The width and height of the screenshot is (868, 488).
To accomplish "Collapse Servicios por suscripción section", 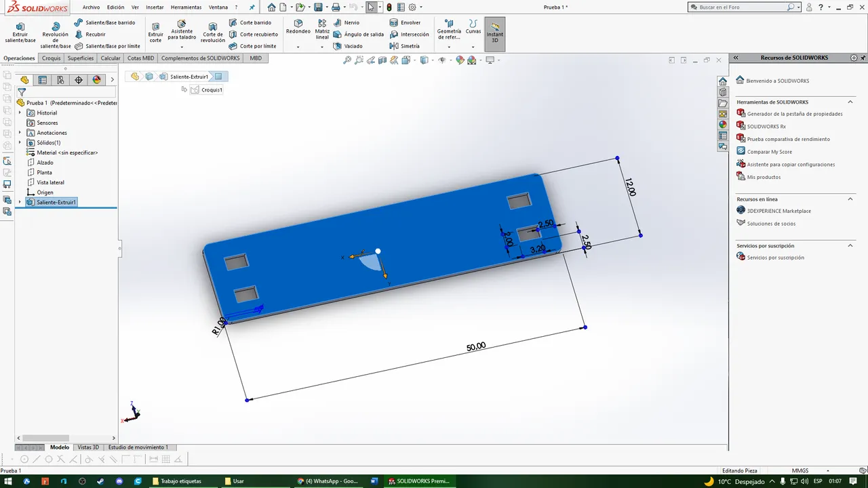I will [850, 245].
